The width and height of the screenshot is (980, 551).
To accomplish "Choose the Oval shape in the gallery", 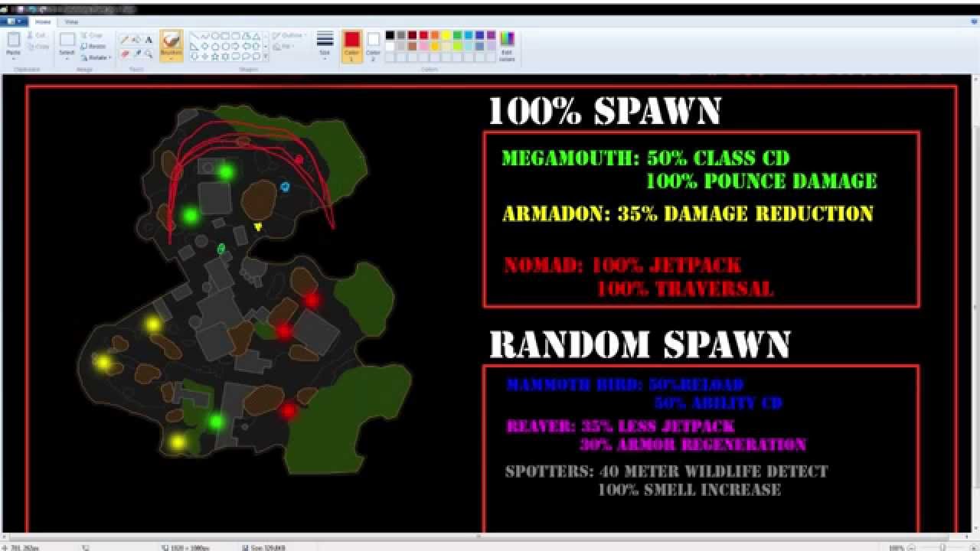I will point(214,36).
